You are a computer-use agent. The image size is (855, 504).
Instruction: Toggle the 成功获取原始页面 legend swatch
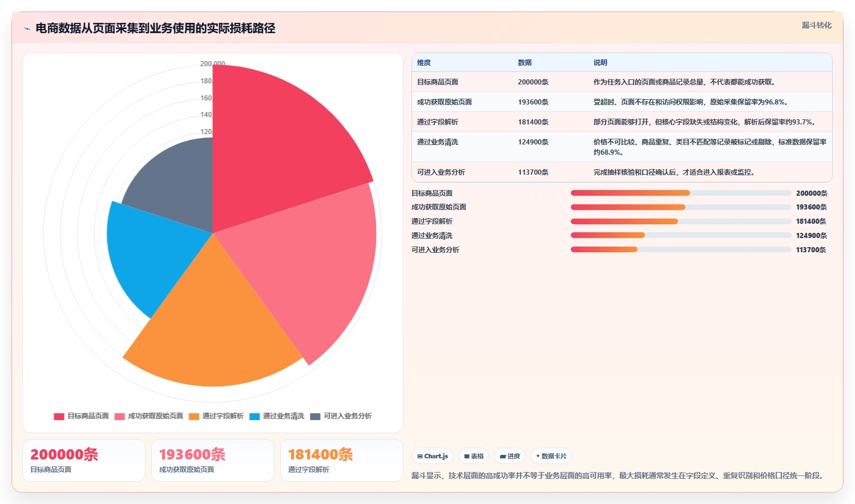click(x=119, y=416)
